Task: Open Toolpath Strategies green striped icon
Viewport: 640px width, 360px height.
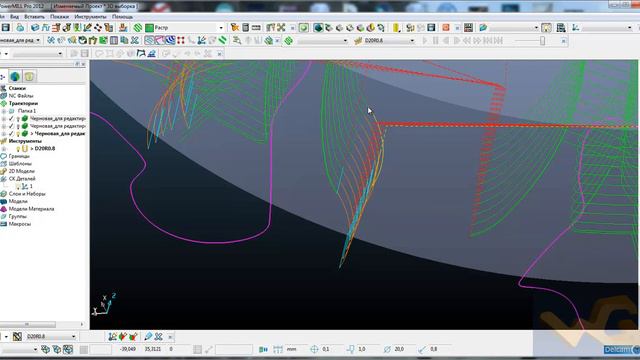Action: coord(138,28)
